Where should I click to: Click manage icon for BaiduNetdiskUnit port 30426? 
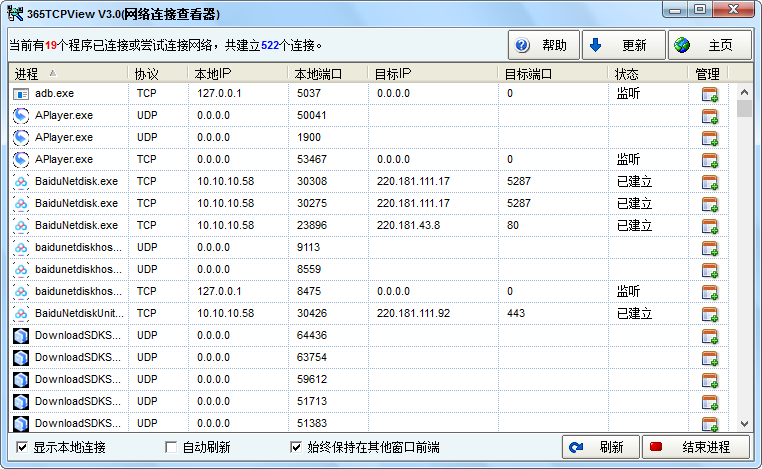[710, 314]
